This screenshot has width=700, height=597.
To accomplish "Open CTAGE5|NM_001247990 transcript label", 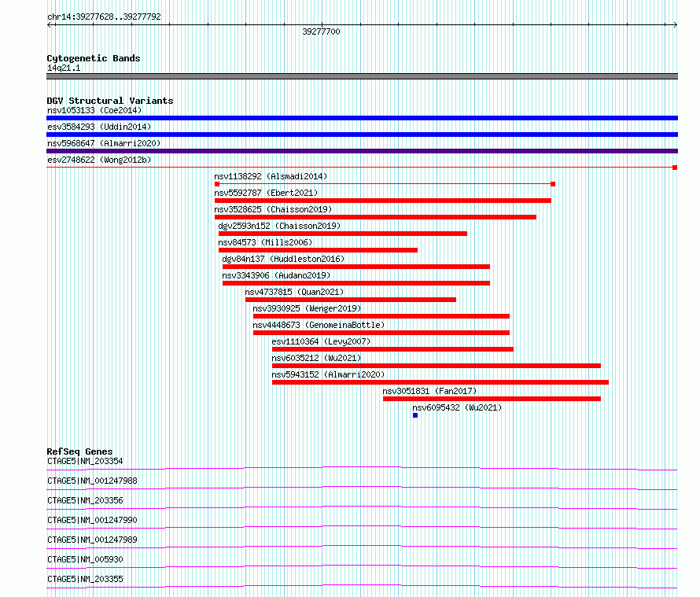I will tap(92, 520).
